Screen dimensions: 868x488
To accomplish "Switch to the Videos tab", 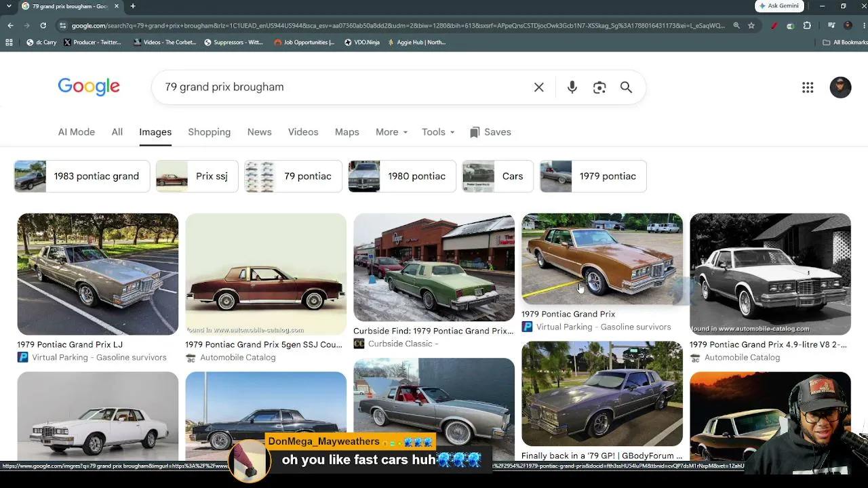I will click(x=303, y=132).
